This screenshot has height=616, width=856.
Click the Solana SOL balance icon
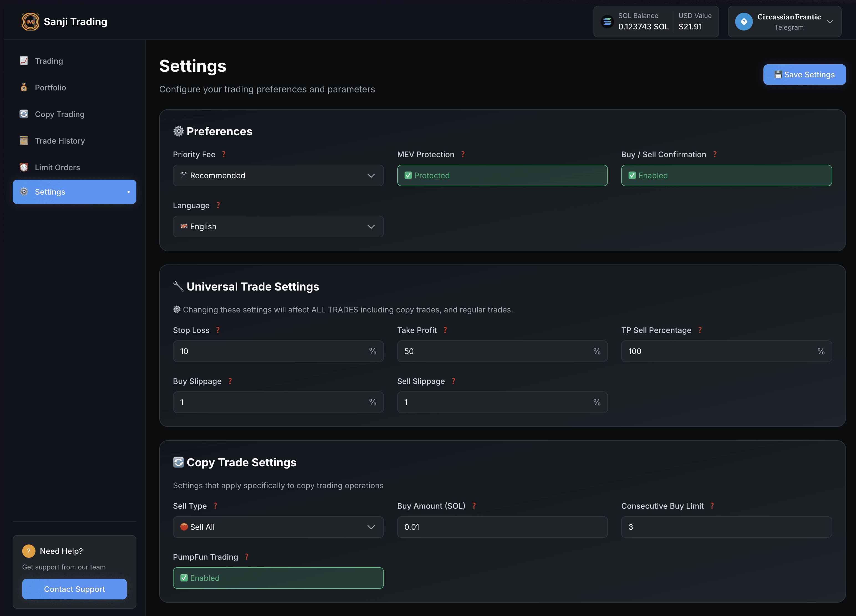(x=607, y=22)
